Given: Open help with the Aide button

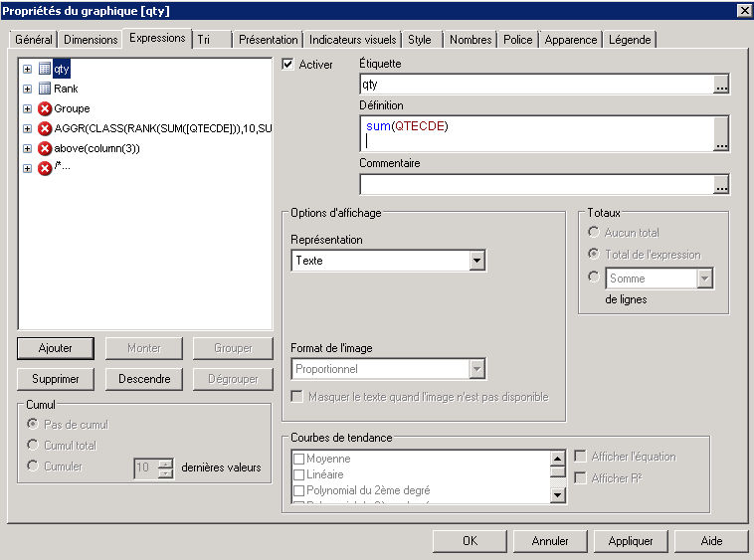Looking at the screenshot, I should 711,541.
